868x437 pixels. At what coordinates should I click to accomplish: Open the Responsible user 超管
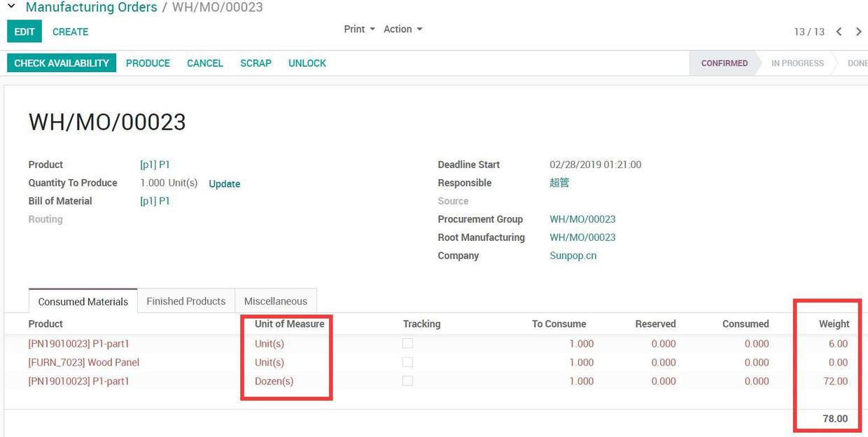pyautogui.click(x=559, y=183)
